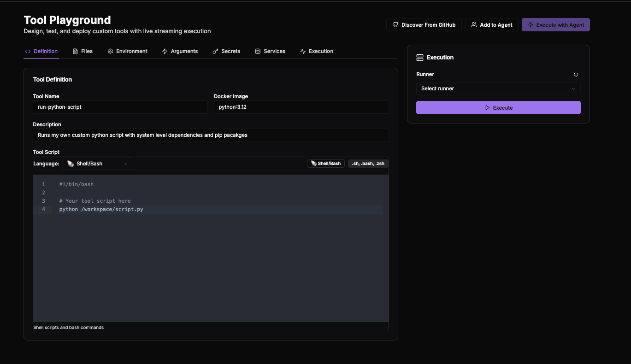Viewport: 631px width, 364px height.
Task: Click the document icon on Files tab
Action: point(75,51)
